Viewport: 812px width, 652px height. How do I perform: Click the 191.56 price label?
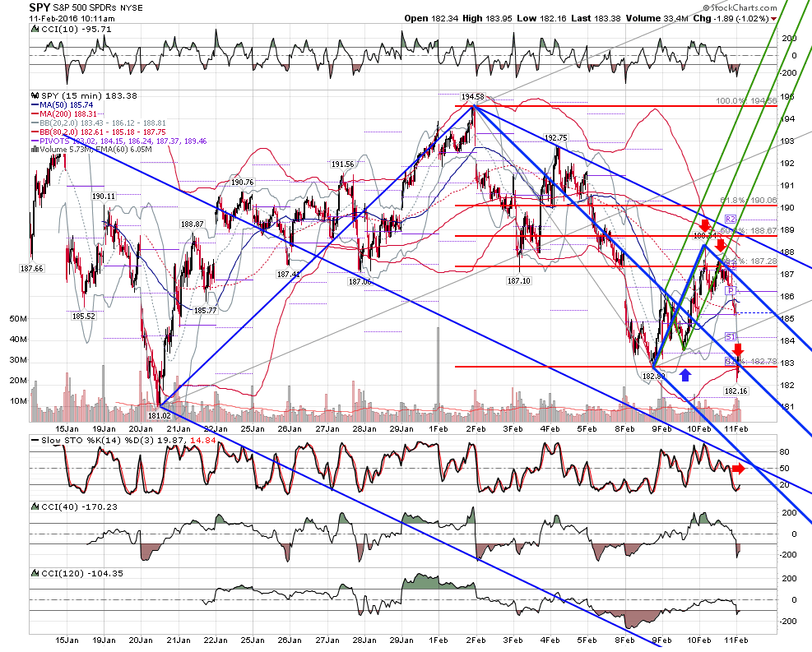point(343,164)
